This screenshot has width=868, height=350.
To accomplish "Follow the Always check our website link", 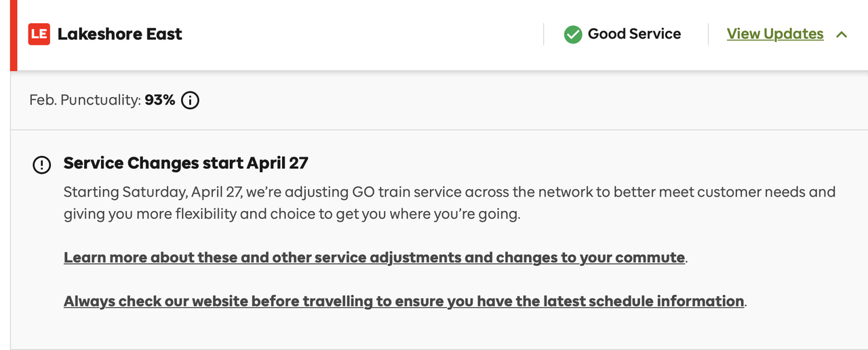I will tap(403, 301).
